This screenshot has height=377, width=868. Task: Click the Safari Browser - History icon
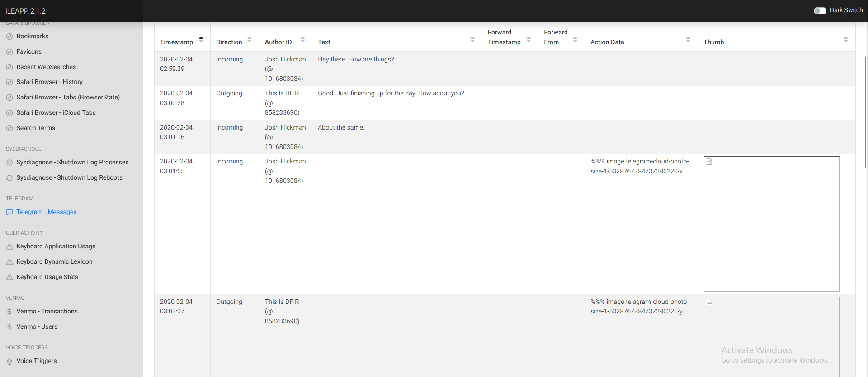tap(9, 82)
